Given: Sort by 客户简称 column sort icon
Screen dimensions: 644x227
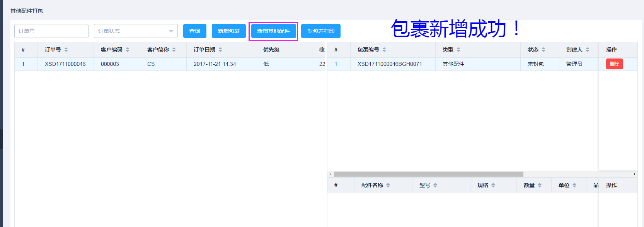Looking at the screenshot, I should tap(174, 50).
